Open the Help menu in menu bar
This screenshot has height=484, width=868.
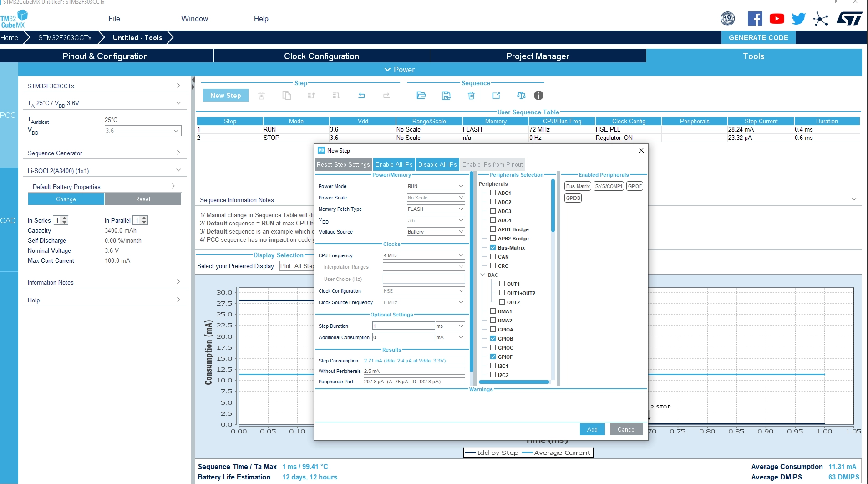point(261,19)
